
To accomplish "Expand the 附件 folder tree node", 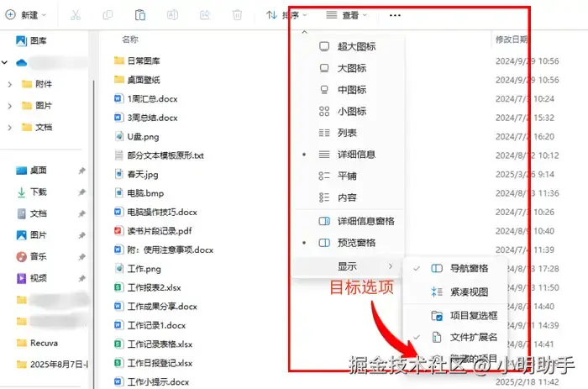I will pyautogui.click(x=10, y=84).
